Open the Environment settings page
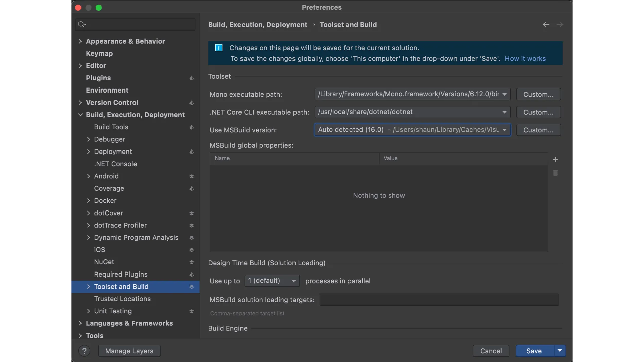This screenshot has height=362, width=644. (x=107, y=90)
